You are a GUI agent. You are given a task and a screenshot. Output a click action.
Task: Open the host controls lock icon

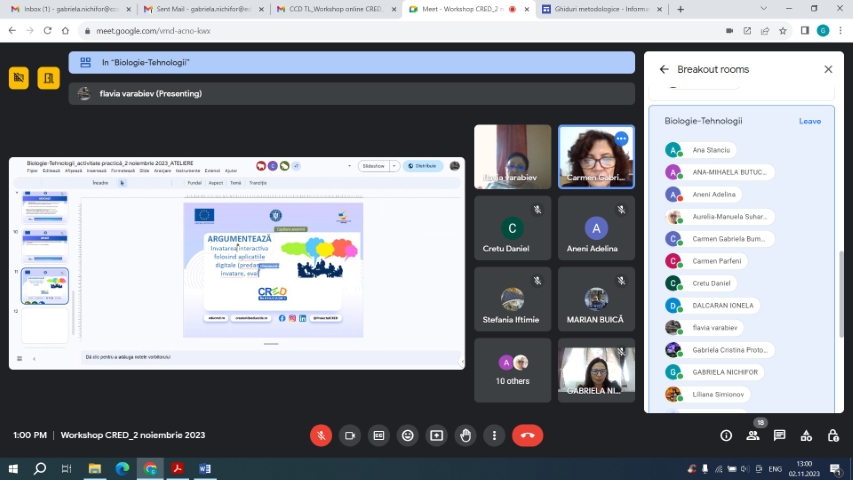(x=833, y=435)
